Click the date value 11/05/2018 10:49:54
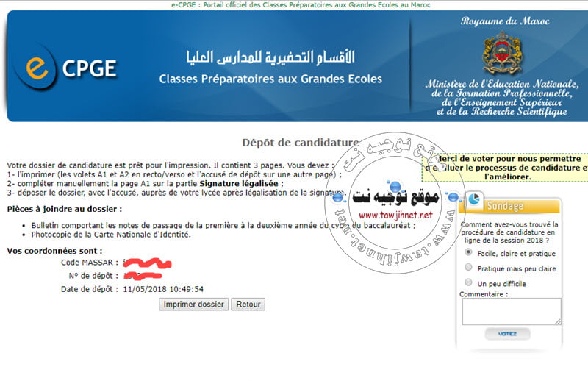The width and height of the screenshot is (588, 381). (163, 289)
